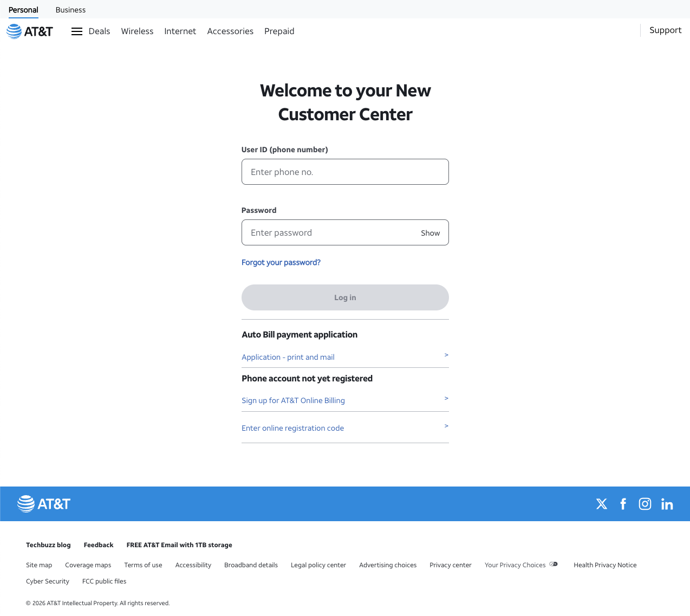Viewport: 690px width, 616px height.
Task: Click the Your Privacy Choices toggle icon
Action: click(x=554, y=564)
